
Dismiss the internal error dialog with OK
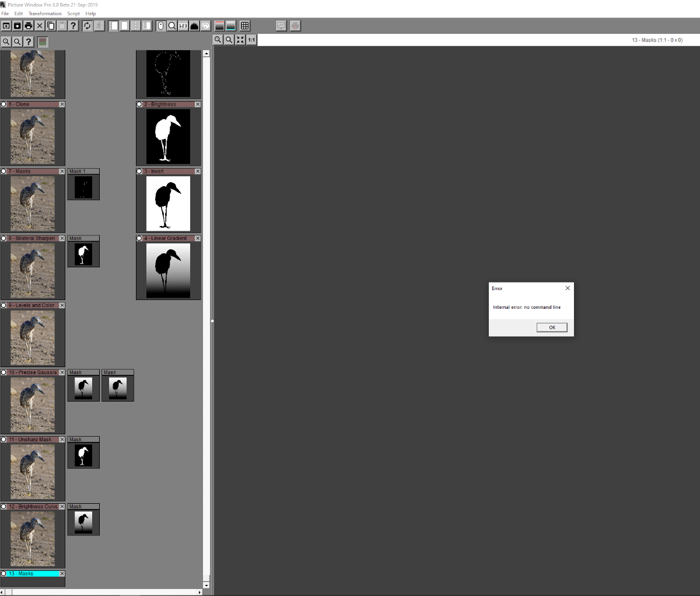[551, 327]
